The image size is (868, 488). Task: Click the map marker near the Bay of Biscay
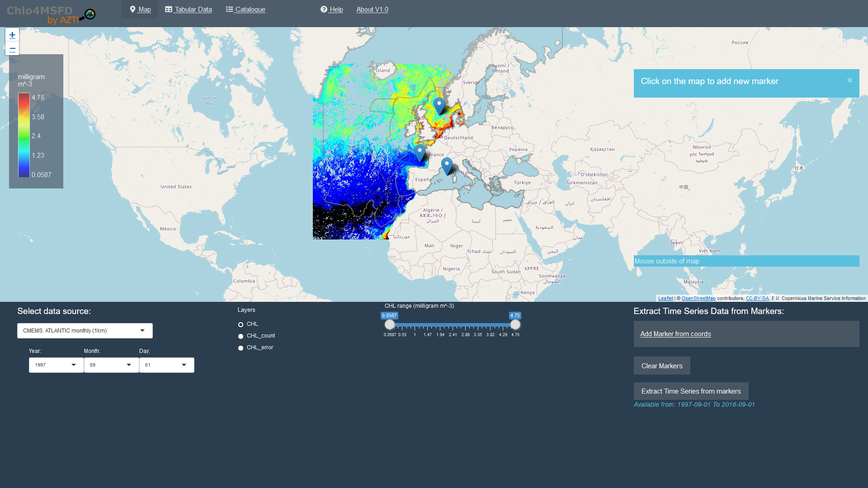420,153
